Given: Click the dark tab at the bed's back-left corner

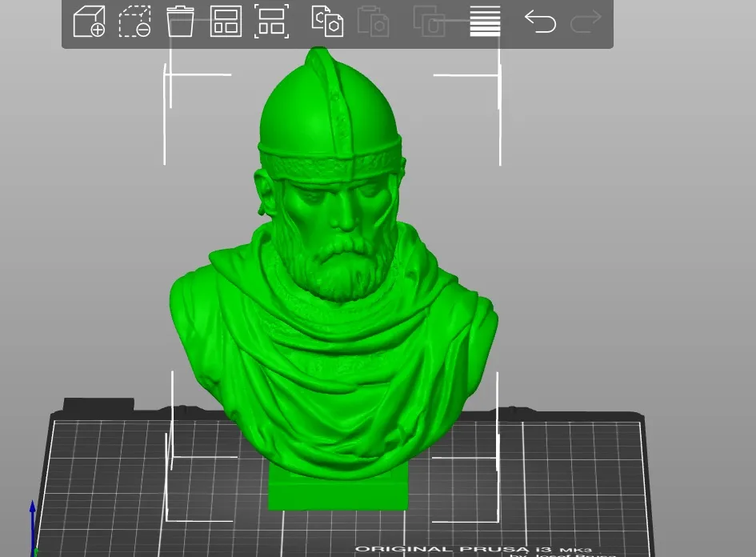Looking at the screenshot, I should (98, 404).
